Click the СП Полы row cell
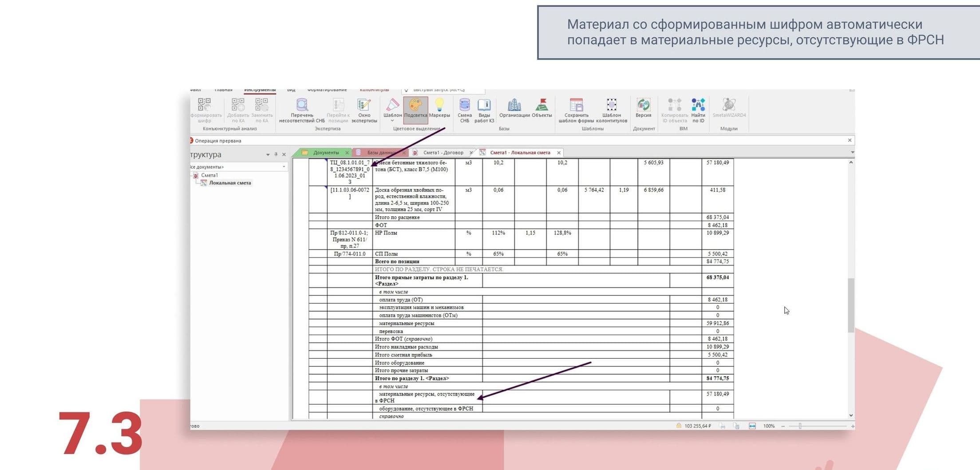The height and width of the screenshot is (470, 980). tap(414, 254)
